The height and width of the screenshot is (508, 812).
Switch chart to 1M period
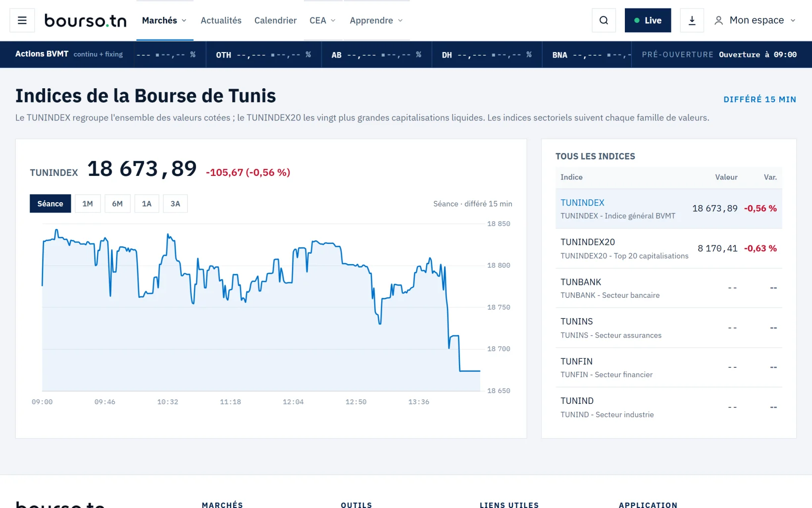88,204
